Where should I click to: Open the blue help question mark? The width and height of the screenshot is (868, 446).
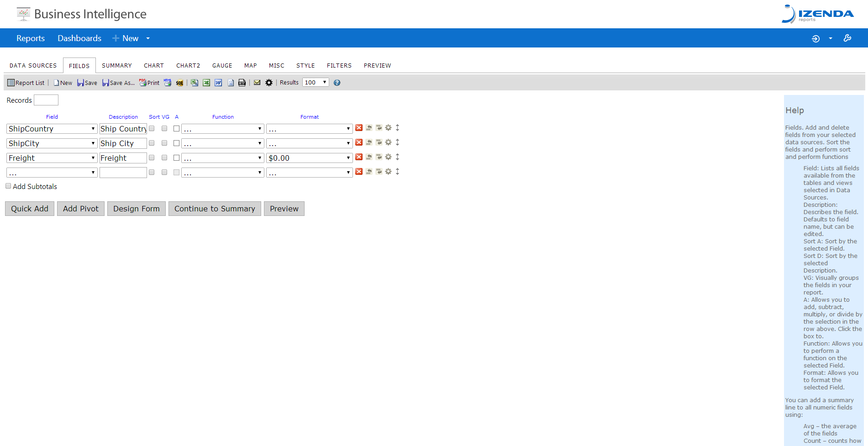[x=337, y=83]
